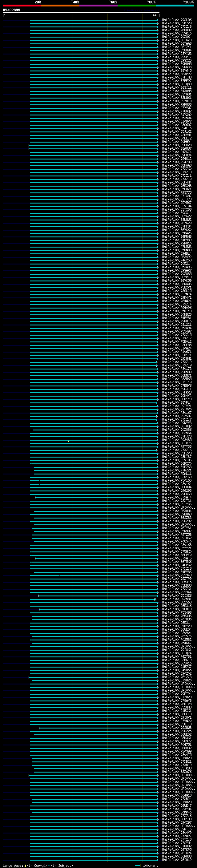Click the white query sequence ruler bar
This screenshot has height=868, width=197.
click(81, 12)
